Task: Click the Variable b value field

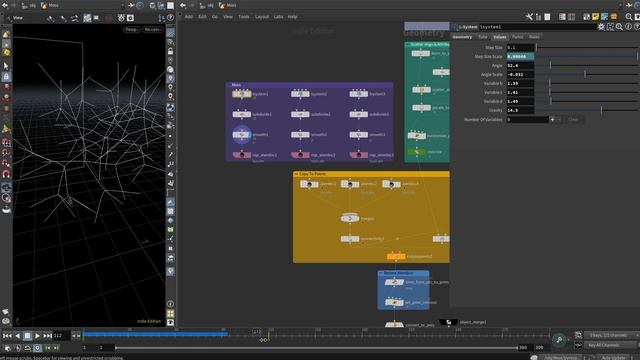Action: coord(520,83)
